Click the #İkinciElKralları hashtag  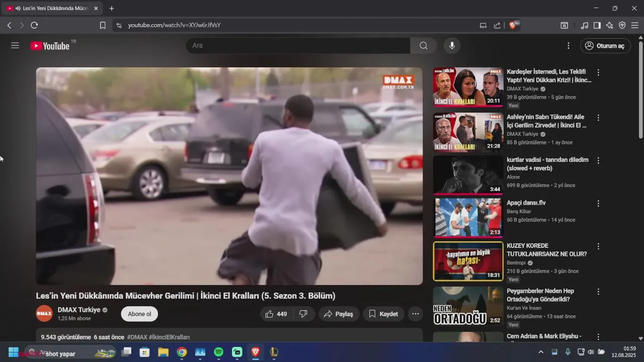[169, 337]
